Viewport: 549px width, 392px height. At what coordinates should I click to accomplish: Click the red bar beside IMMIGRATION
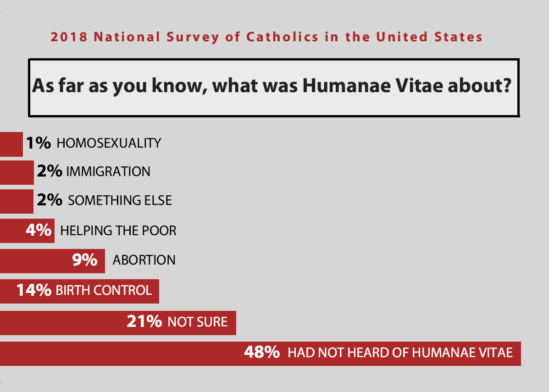point(17,172)
